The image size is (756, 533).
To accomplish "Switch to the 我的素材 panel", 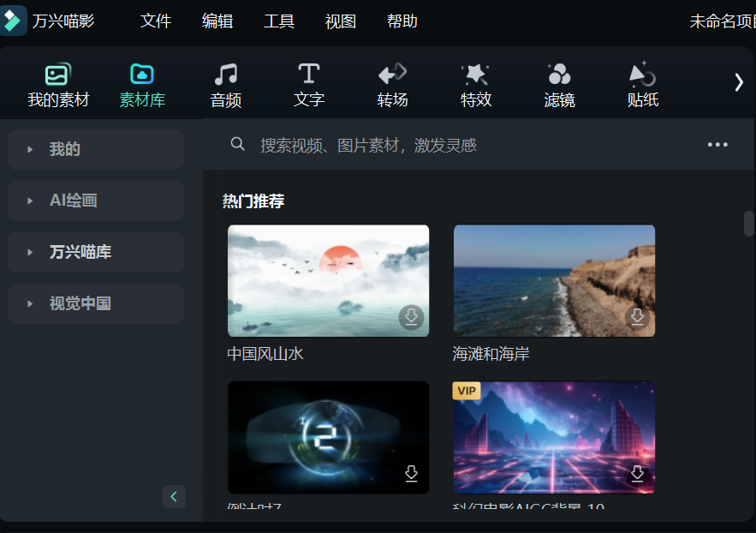I will click(57, 83).
